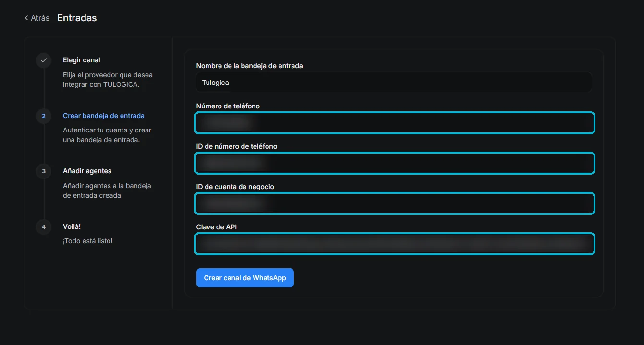Select step 2 number circle
Image resolution: width=644 pixels, height=345 pixels.
[x=44, y=116]
